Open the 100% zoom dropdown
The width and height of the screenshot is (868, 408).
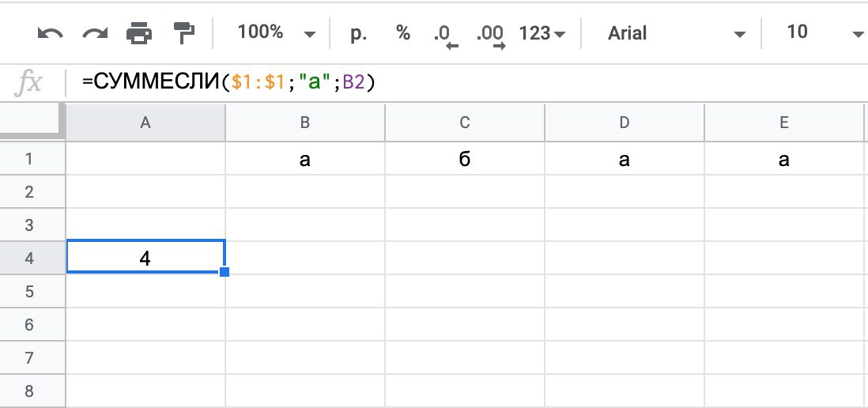pyautogui.click(x=276, y=32)
